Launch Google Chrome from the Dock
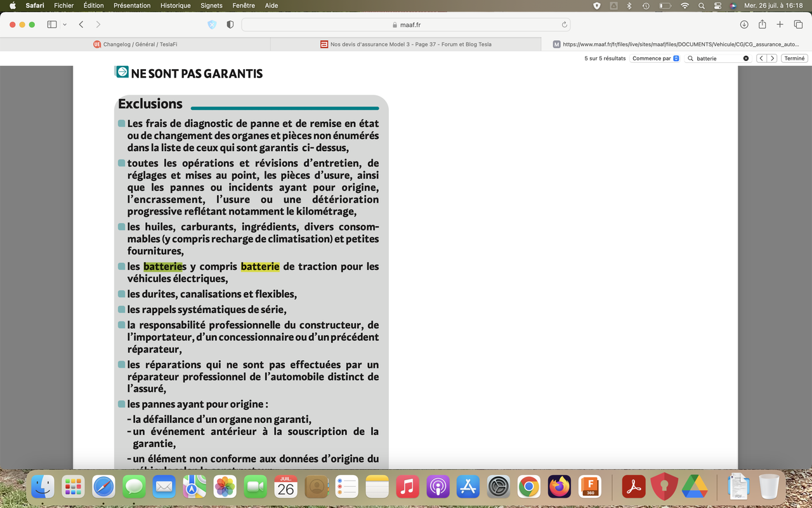812x508 pixels. coord(529,487)
